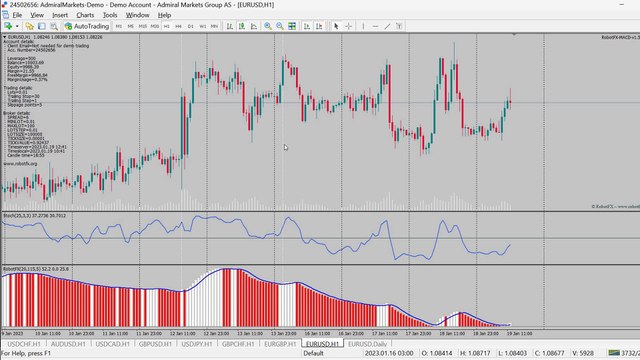Screen dimensions: 640x360
Task: Click the www.robotfx.org chart text
Action: pos(20,164)
